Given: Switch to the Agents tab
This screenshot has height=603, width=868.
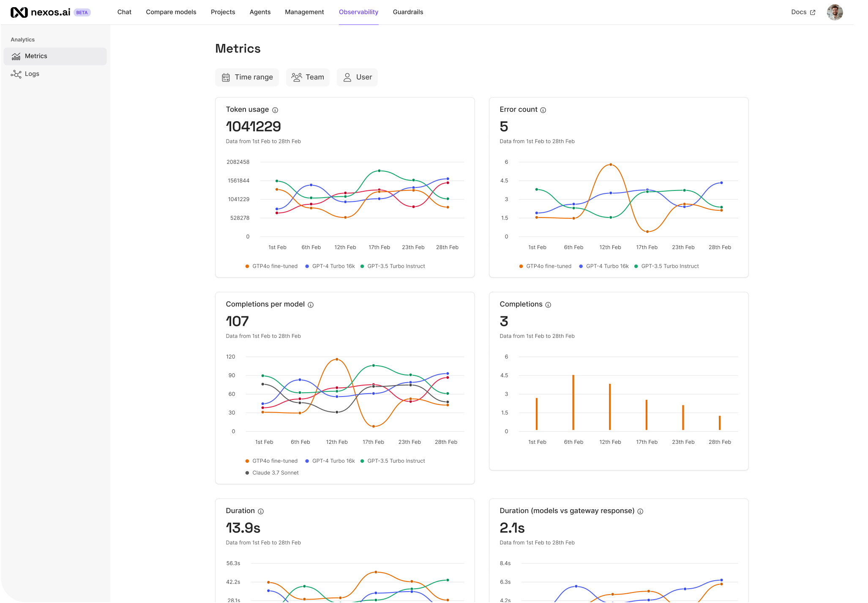Looking at the screenshot, I should (x=260, y=12).
